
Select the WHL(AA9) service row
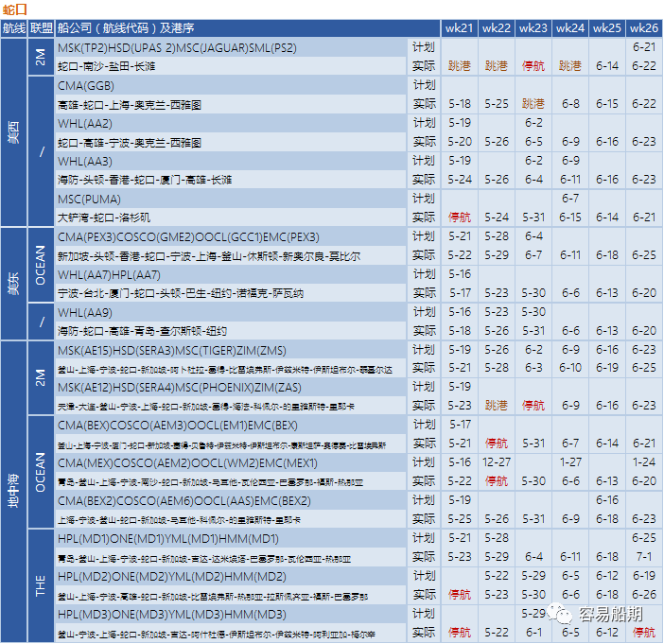[231, 312]
